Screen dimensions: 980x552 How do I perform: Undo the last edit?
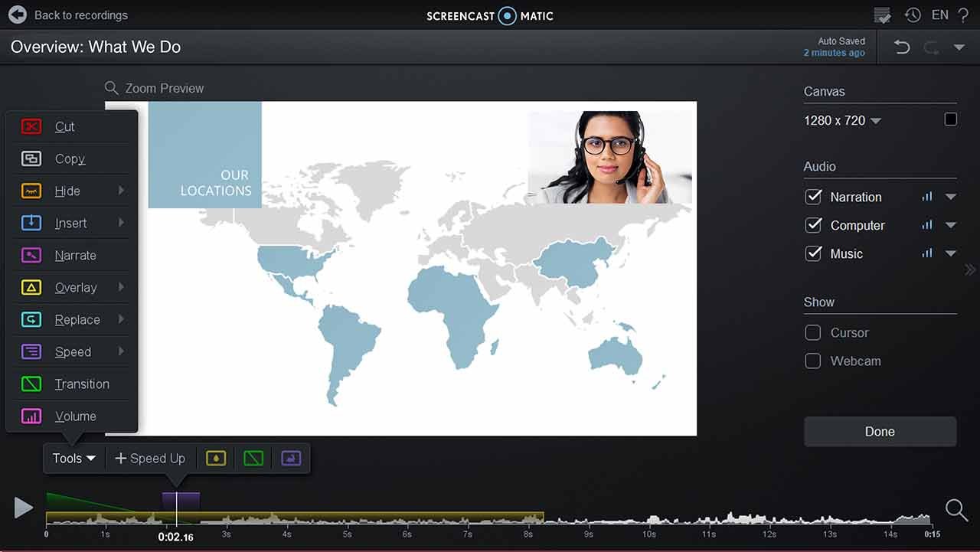[x=902, y=47]
